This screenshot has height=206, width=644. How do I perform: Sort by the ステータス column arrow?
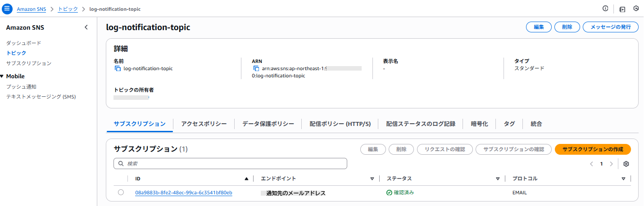(x=498, y=179)
